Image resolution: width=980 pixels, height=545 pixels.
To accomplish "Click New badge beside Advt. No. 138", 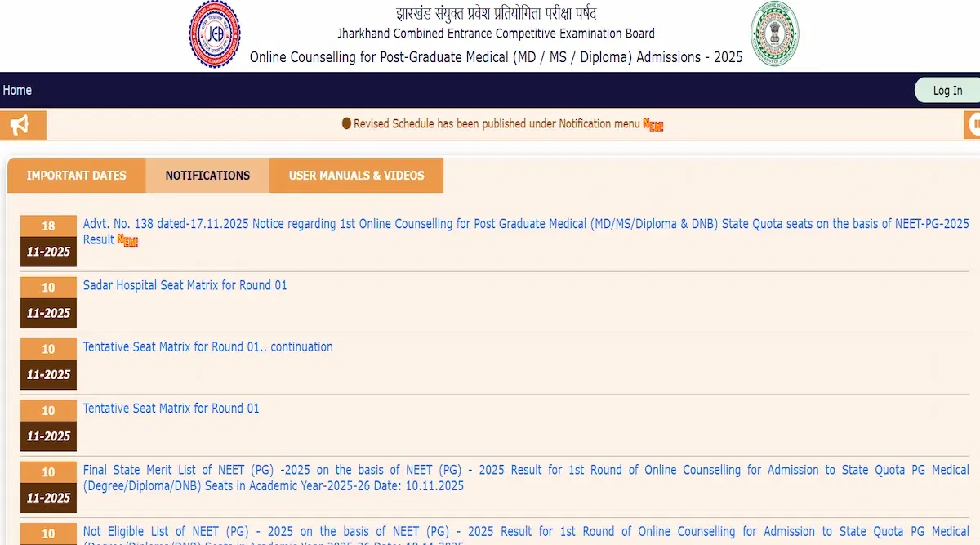I will pyautogui.click(x=127, y=240).
